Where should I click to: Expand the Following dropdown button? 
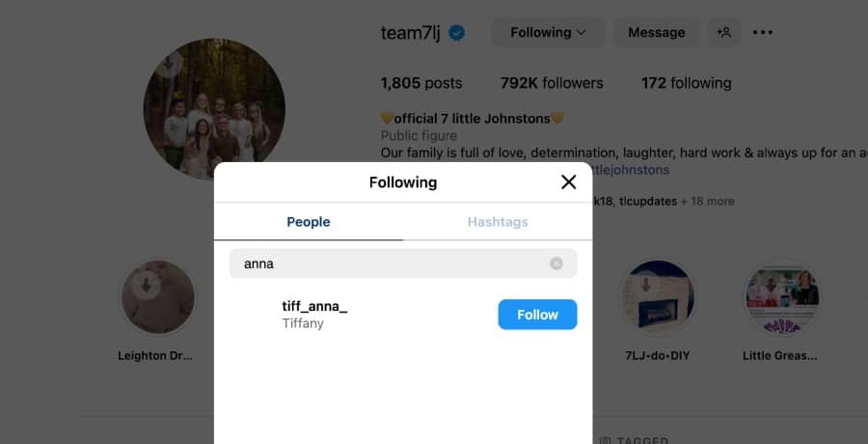point(549,33)
